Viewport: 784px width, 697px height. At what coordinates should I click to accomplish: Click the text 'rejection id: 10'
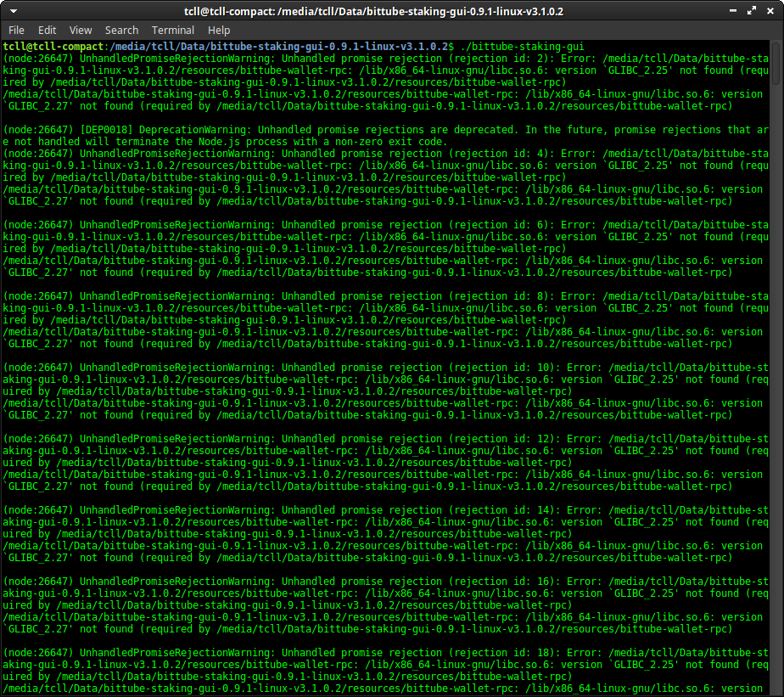(x=501, y=368)
